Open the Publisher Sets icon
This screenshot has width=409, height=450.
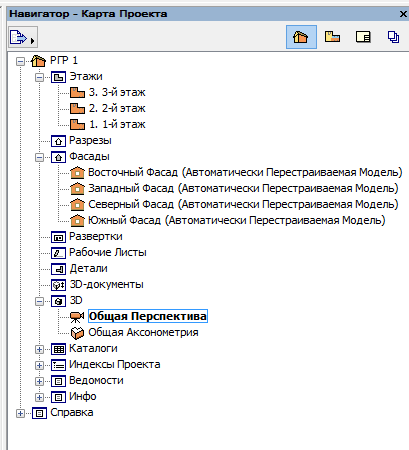tap(393, 37)
